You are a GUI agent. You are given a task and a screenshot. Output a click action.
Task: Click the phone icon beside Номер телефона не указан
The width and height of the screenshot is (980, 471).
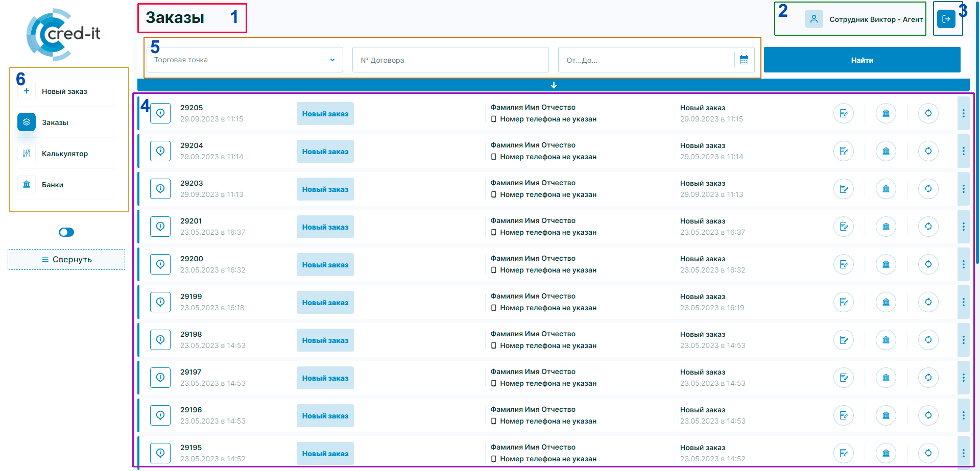coord(493,118)
